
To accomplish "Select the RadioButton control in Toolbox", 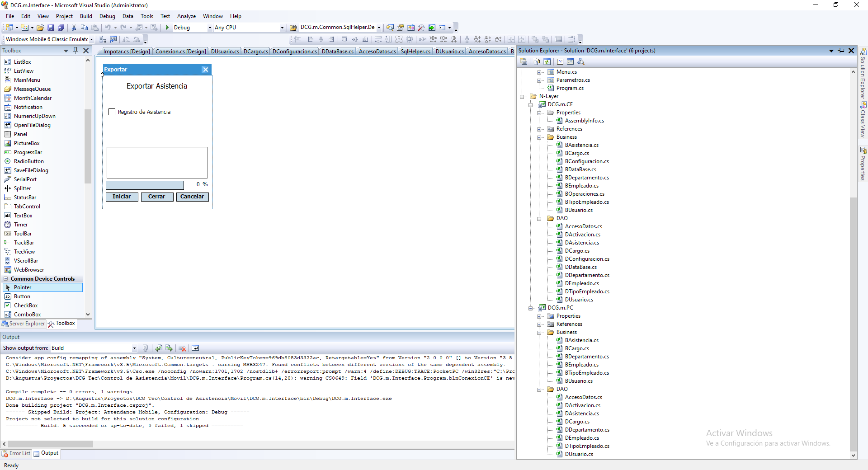I will click(x=28, y=161).
